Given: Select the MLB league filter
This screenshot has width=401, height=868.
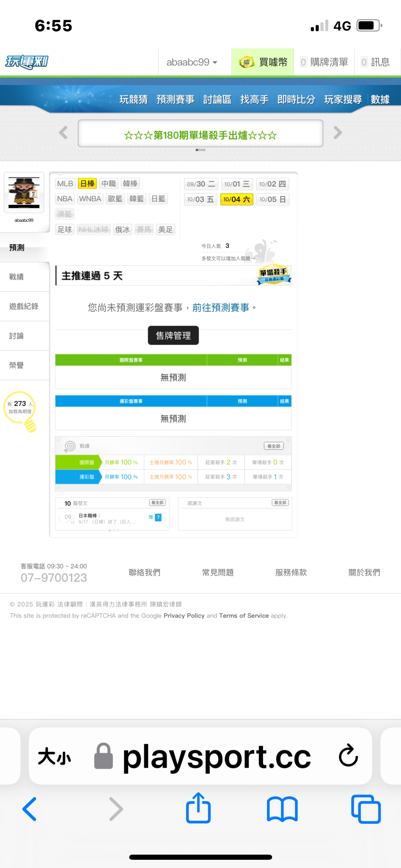Looking at the screenshot, I should pyautogui.click(x=65, y=183).
